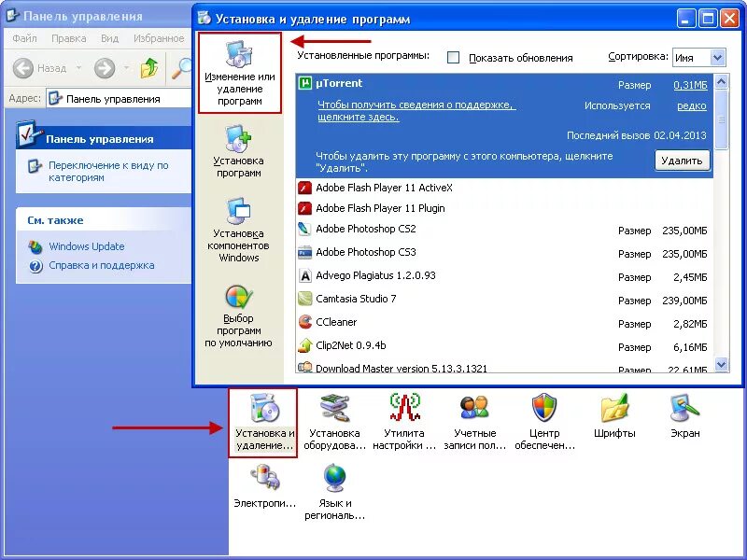Open Windows Update link
The height and width of the screenshot is (560, 747).
point(86,246)
